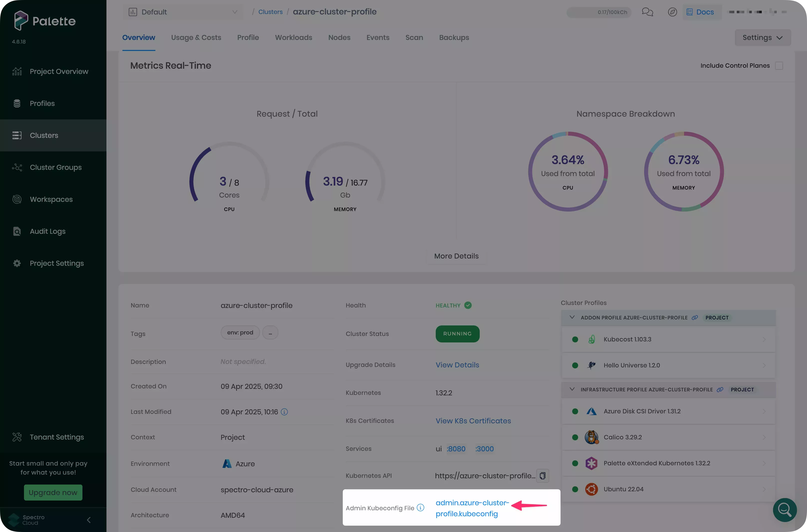
Task: Switch to the Workloads tab
Action: coord(293,37)
